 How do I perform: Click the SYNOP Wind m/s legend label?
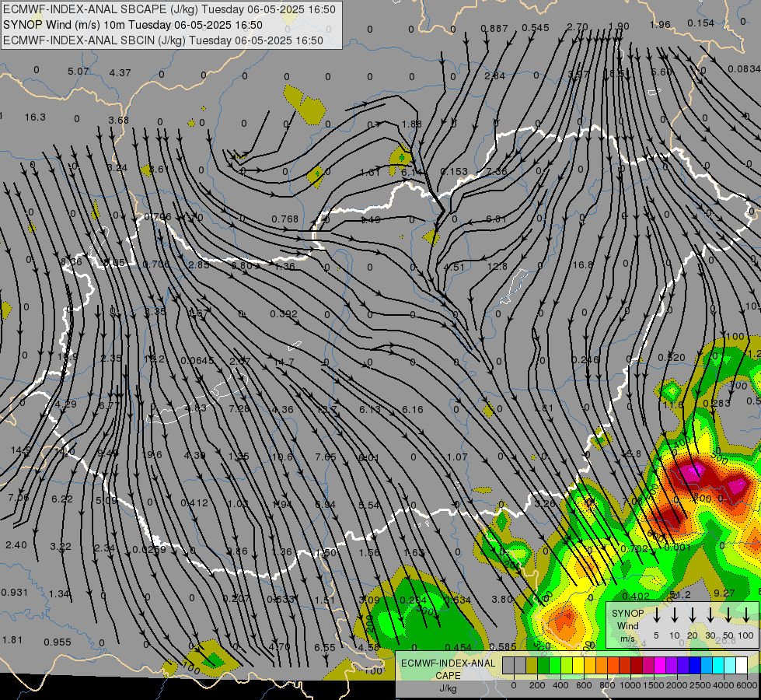[x=627, y=625]
